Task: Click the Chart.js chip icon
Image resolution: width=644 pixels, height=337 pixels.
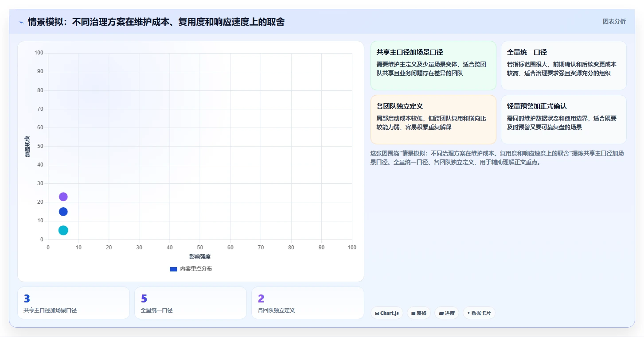Action: pos(377,313)
